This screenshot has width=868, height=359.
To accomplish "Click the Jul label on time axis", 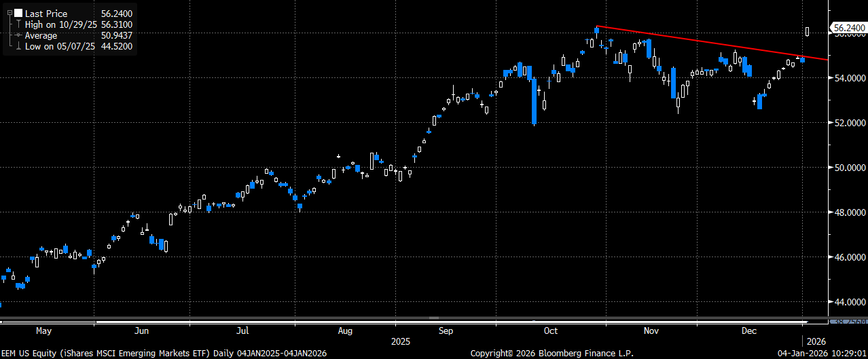I will click(242, 331).
